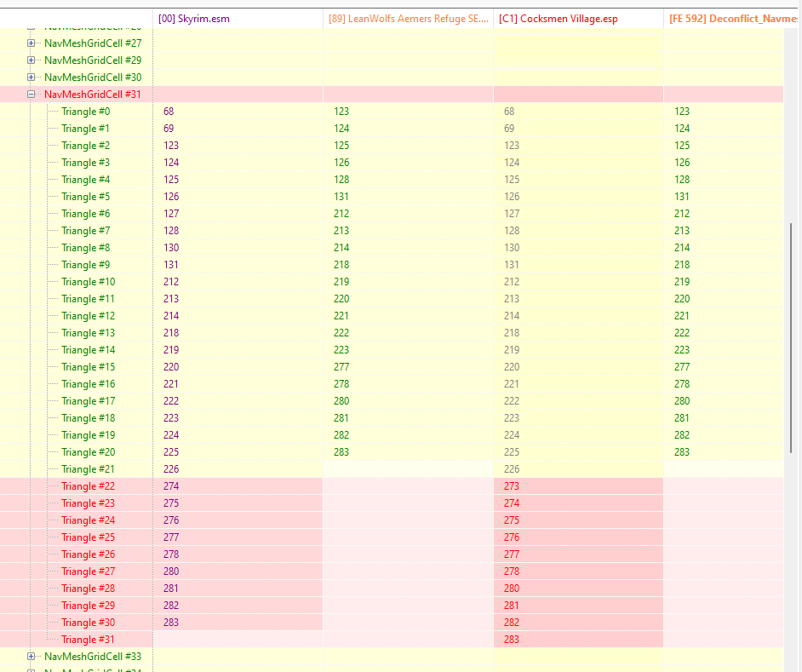Select Triangle #19 row
Image resolution: width=802 pixels, height=672 pixels.
[x=392, y=435]
